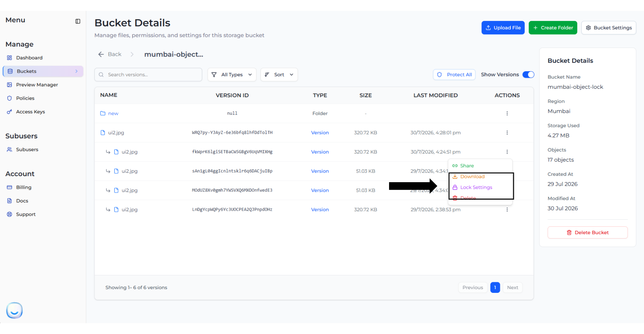This screenshot has width=644, height=334.
Task: Click top-level ui2.jpg file name
Action: (x=116, y=133)
